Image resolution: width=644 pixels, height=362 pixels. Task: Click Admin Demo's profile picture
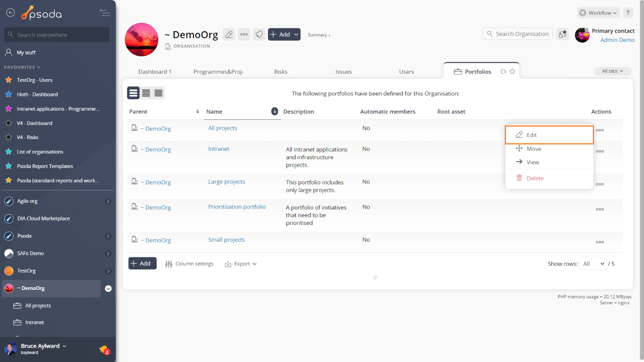point(582,35)
